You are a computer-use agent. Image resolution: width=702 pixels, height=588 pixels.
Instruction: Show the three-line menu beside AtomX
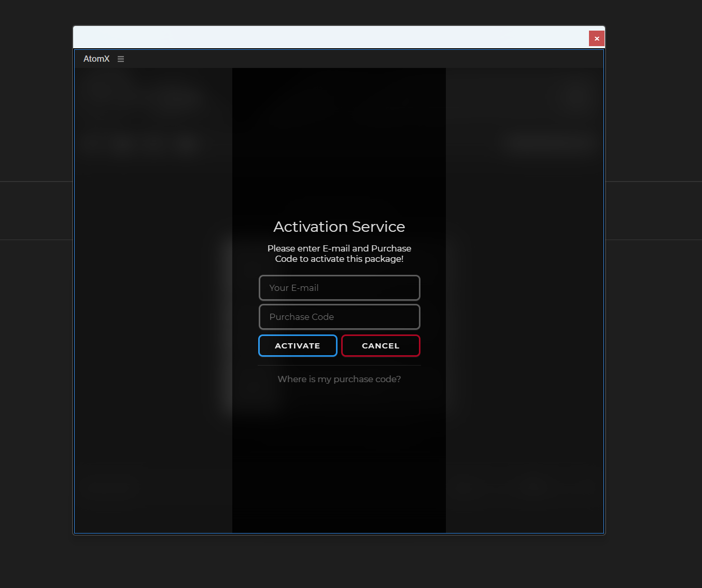coord(121,59)
